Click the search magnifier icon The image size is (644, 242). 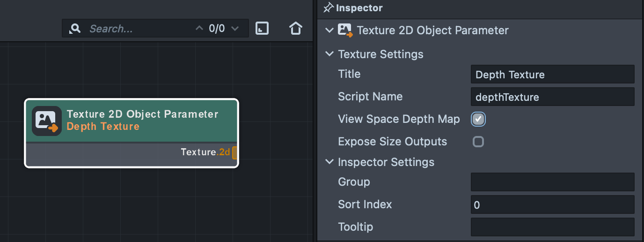pyautogui.click(x=74, y=29)
